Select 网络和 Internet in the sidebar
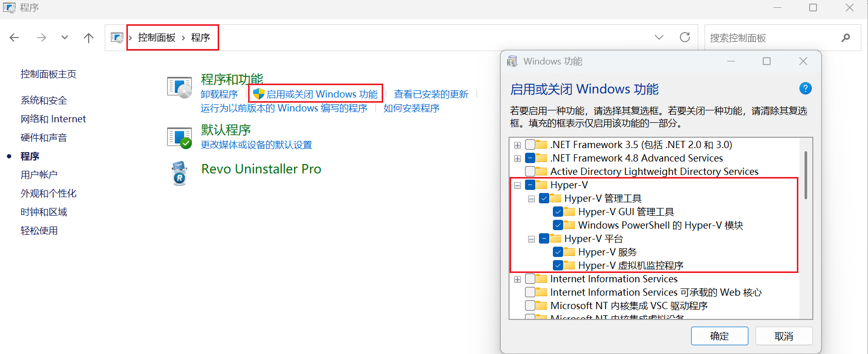The width and height of the screenshot is (868, 354). coord(53,119)
